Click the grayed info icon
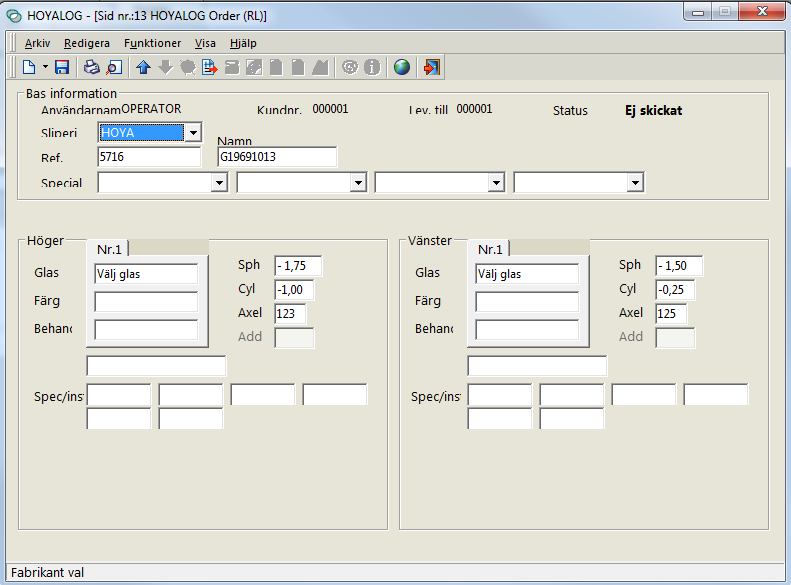The width and height of the screenshot is (791, 585). (372, 67)
